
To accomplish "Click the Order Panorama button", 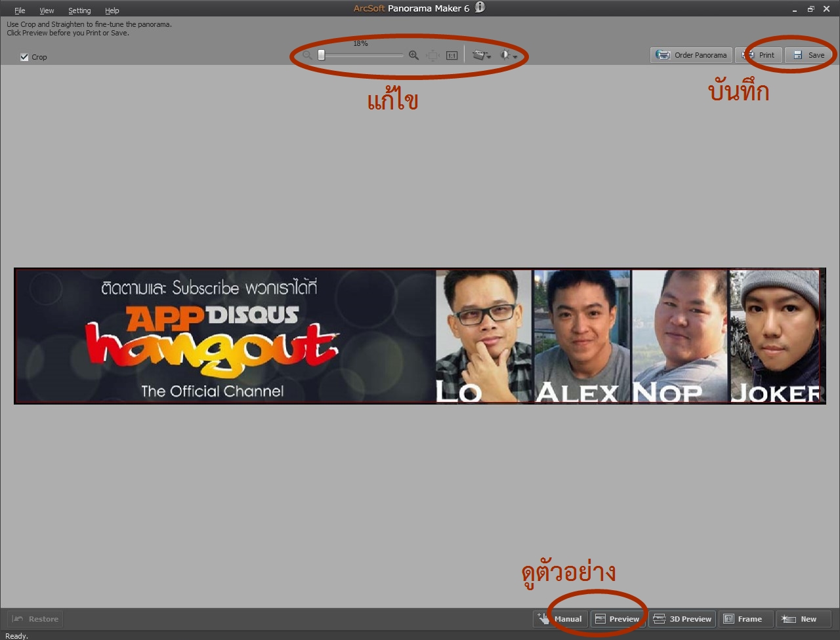I will click(691, 55).
